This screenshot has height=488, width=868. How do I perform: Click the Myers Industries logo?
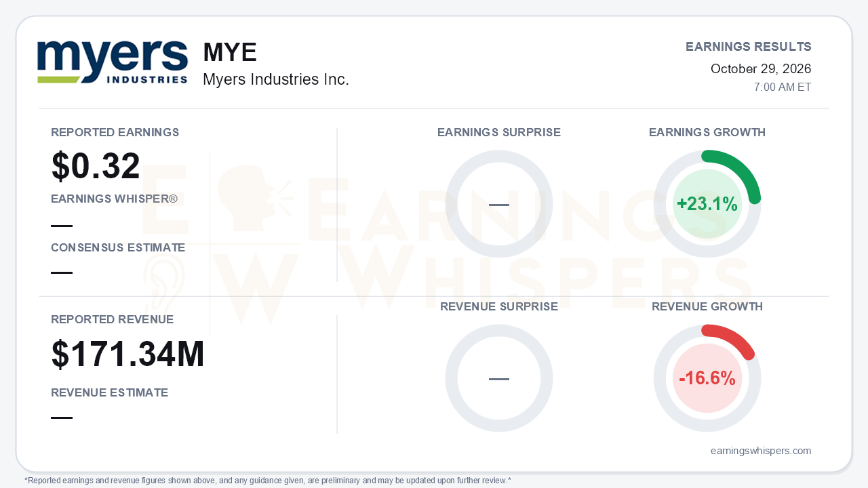(113, 62)
